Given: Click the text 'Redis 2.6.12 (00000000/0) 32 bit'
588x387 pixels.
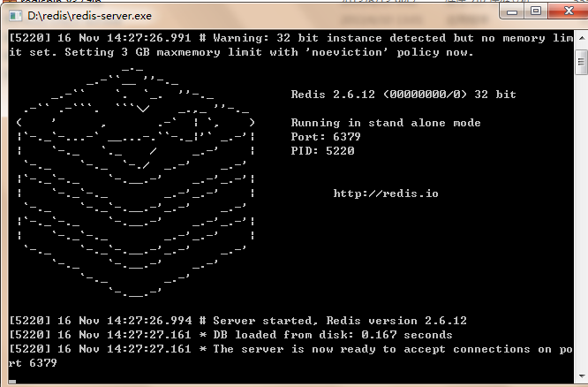Looking at the screenshot, I should [403, 95].
